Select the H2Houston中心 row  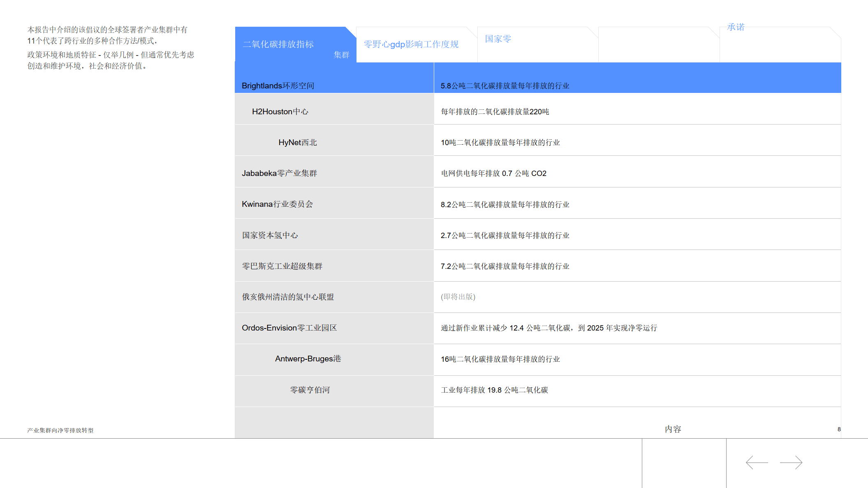click(x=334, y=109)
